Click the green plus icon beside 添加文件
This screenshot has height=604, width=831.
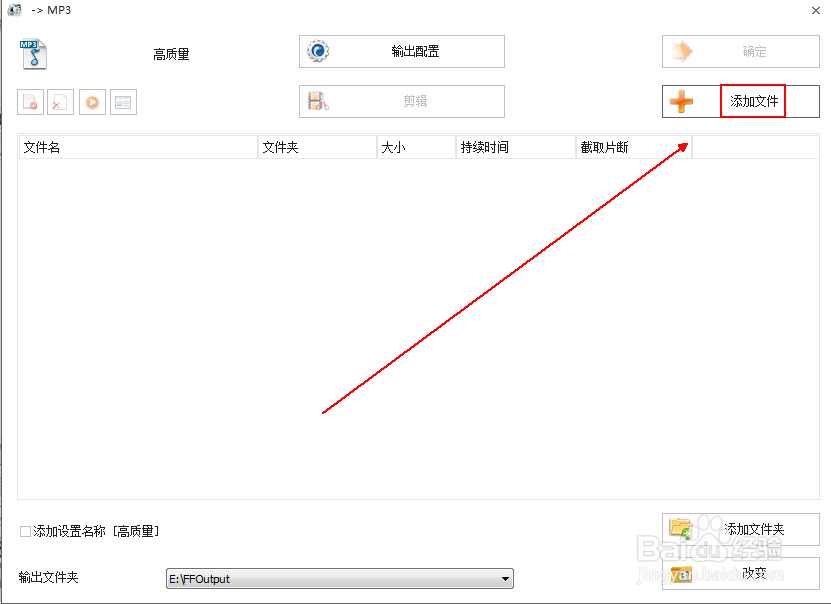679,101
